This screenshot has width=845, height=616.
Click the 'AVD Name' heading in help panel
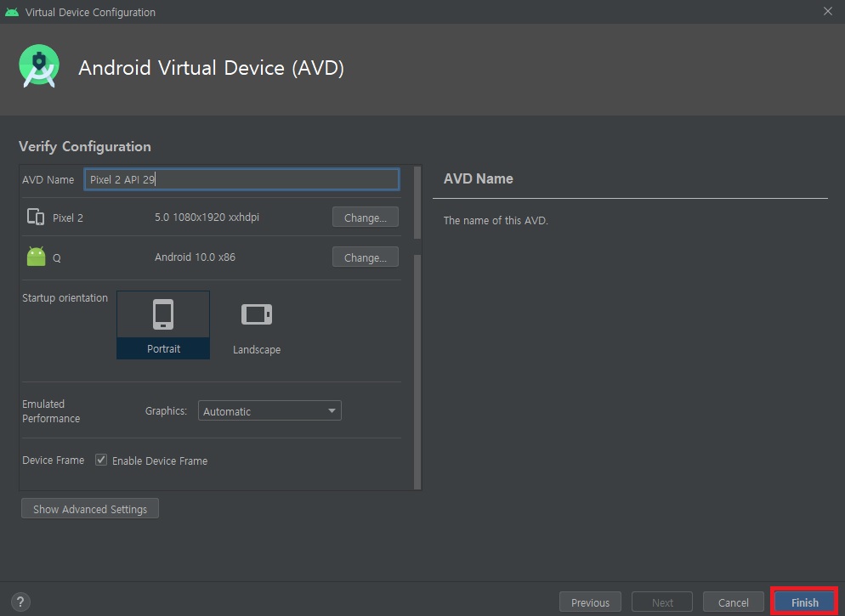[478, 178]
